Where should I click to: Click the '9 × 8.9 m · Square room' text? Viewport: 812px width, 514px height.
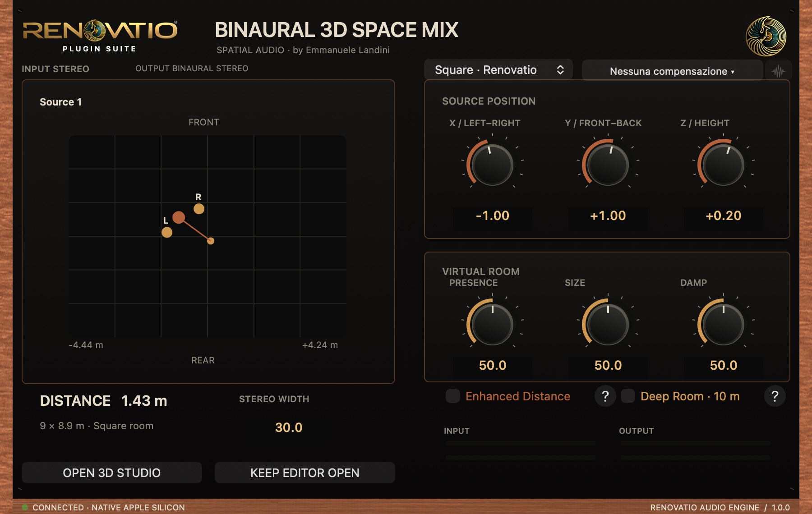click(97, 426)
